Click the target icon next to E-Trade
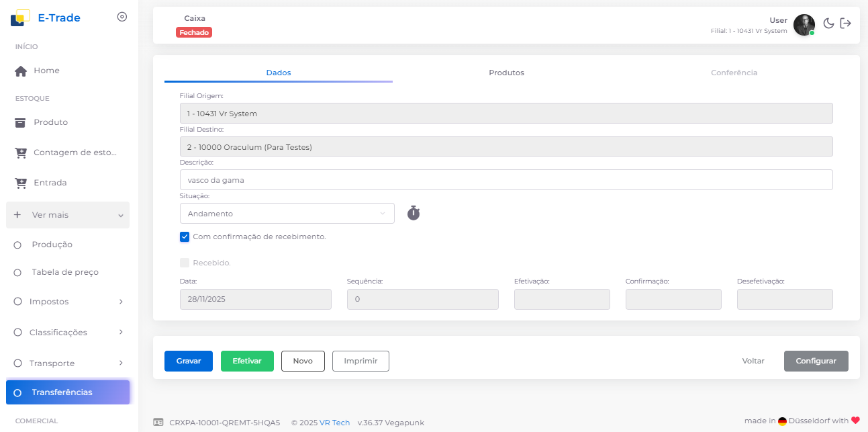 click(122, 17)
